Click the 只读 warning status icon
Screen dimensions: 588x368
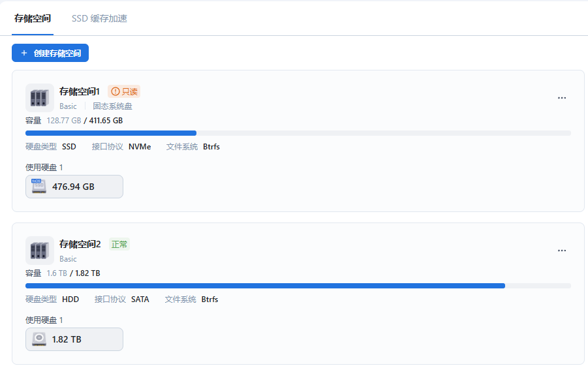[x=116, y=92]
